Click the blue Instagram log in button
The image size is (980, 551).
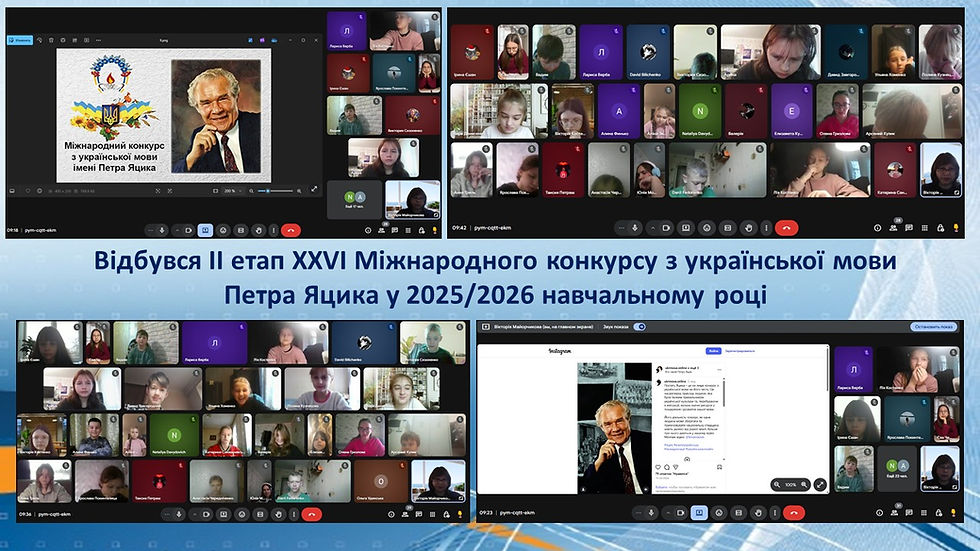tap(713, 350)
